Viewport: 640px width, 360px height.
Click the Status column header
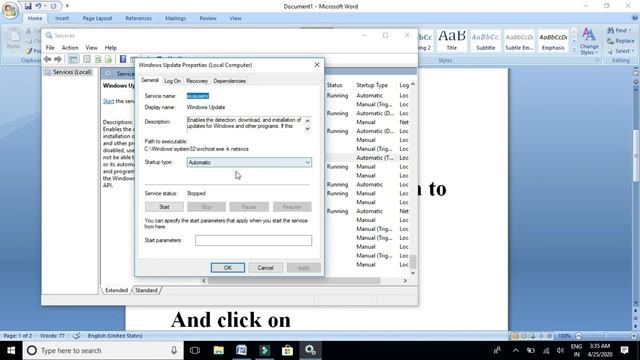pos(334,85)
